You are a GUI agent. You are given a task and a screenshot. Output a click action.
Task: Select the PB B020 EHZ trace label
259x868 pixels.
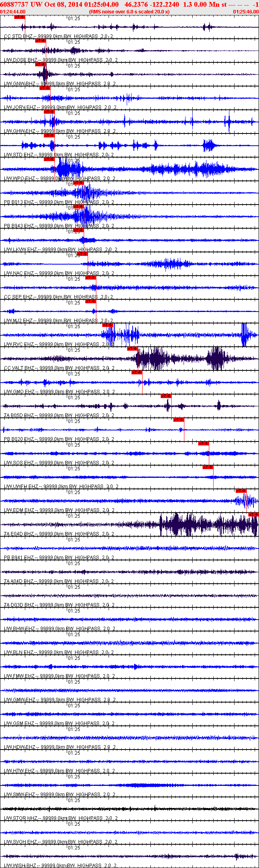(x=59, y=439)
